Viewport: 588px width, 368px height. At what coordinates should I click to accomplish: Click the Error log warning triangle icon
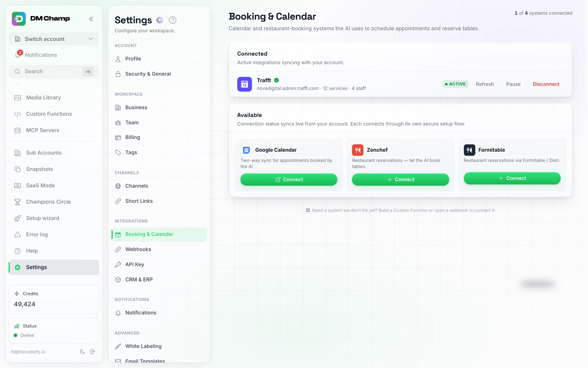point(18,234)
